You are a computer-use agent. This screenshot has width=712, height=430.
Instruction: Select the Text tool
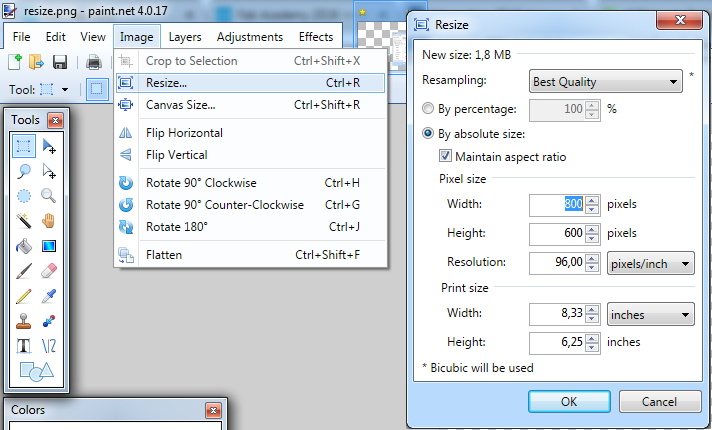[24, 346]
